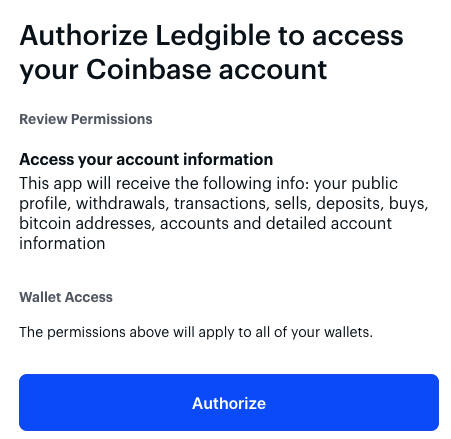Screen dimensions: 451x439
Task: Click the word Ledgible in the title
Action: (x=213, y=36)
